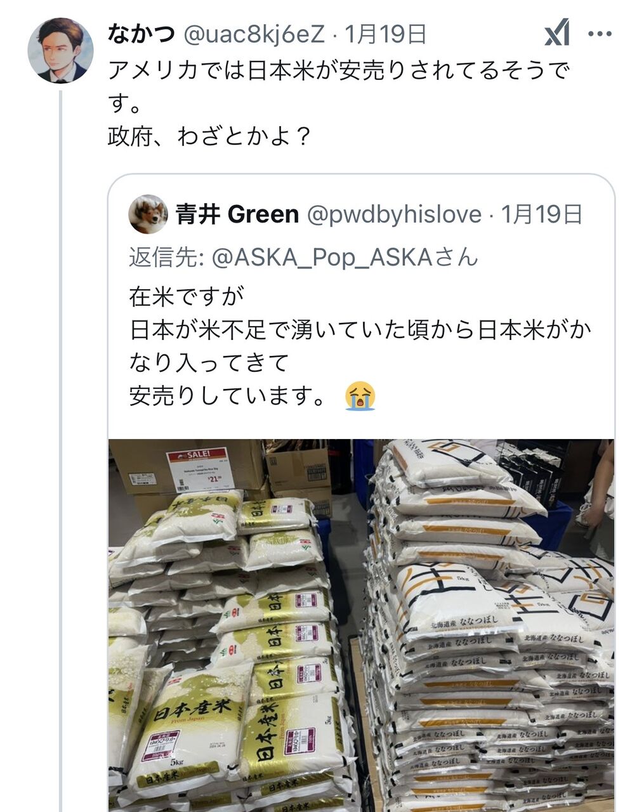Open the @uac8kj6eZ handle link

coord(254,34)
